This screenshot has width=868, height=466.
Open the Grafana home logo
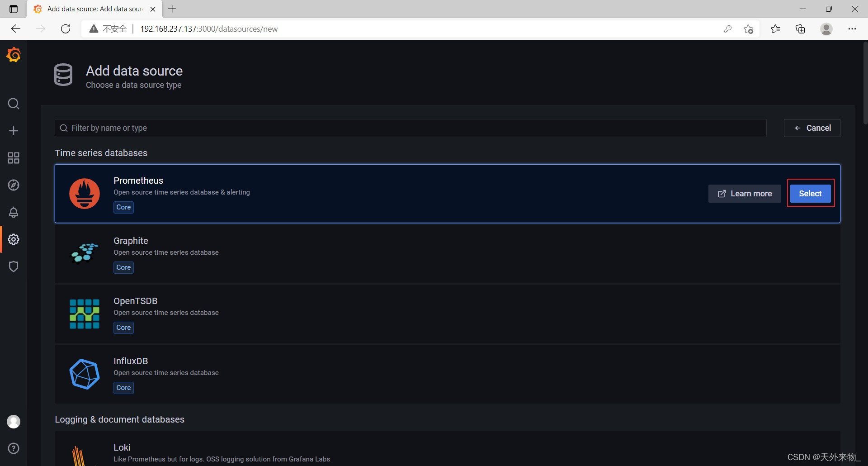click(14, 55)
